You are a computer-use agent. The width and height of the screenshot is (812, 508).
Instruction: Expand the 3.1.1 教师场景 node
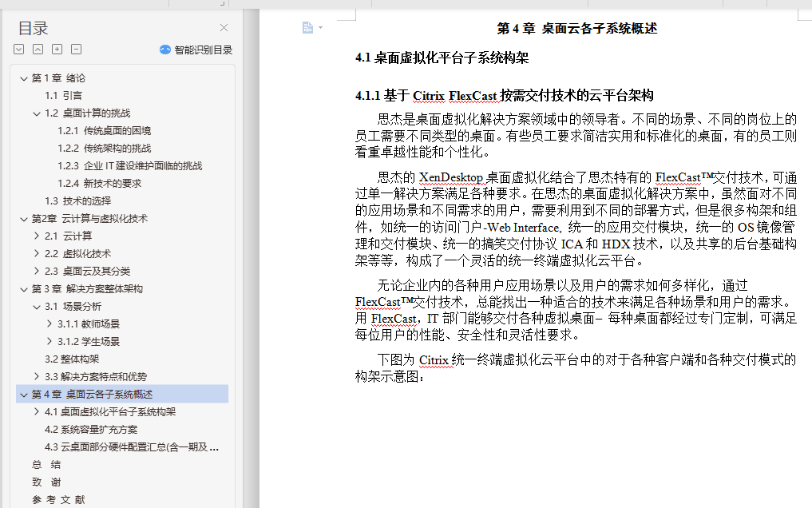point(50,324)
